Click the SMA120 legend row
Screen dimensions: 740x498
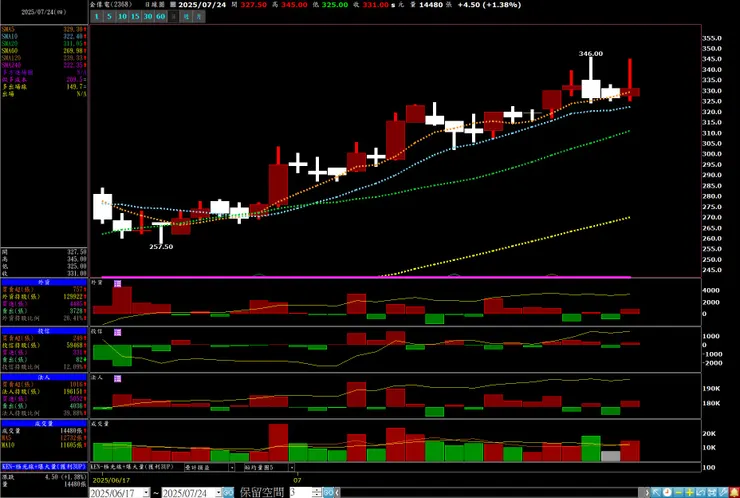pos(44,58)
